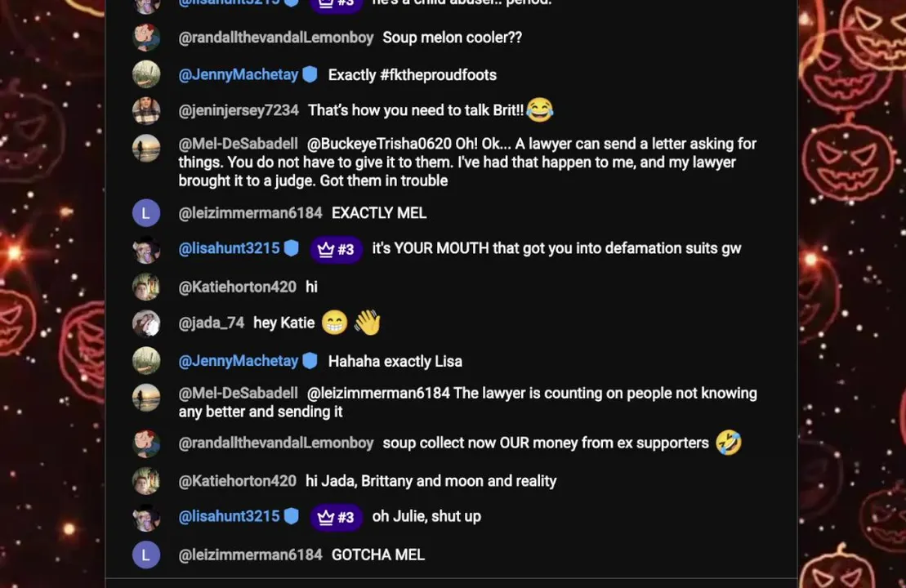Click jada_74's profile picture
Viewport: 906px width, 588px height.
click(x=146, y=323)
